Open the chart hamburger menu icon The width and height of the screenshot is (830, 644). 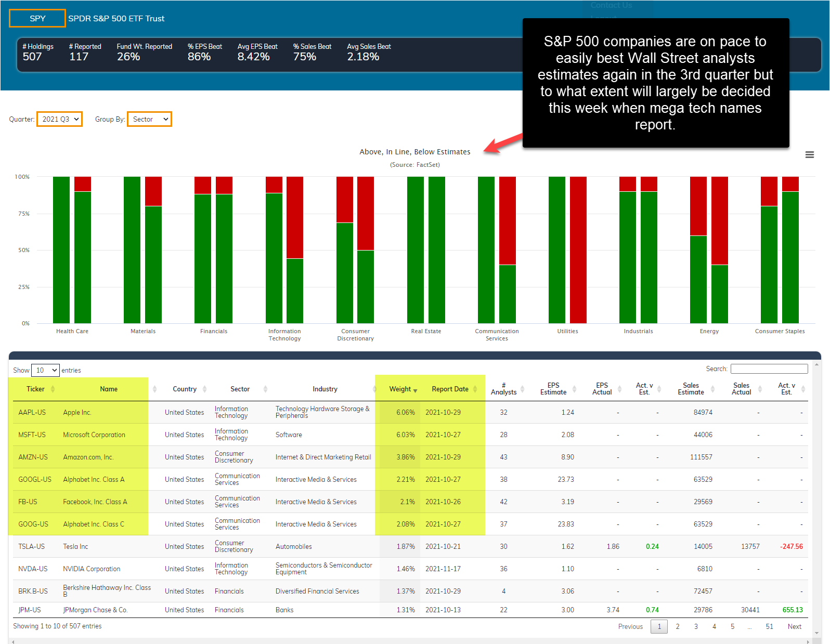(809, 155)
